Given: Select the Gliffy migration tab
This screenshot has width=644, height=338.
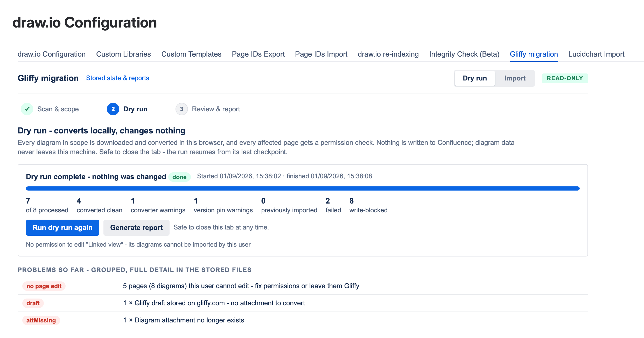Looking at the screenshot, I should (x=534, y=54).
